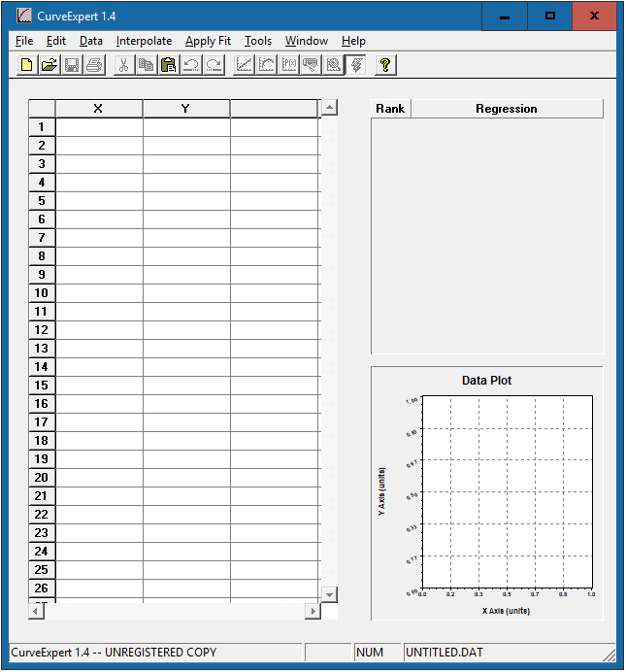
Task: Click the Data Plot graph area
Action: click(x=508, y=492)
